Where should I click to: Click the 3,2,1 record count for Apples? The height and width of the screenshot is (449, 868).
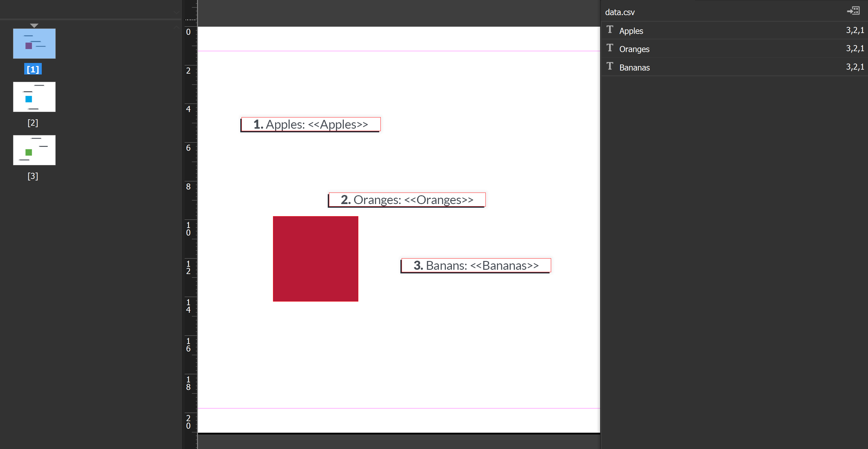pyautogui.click(x=855, y=30)
